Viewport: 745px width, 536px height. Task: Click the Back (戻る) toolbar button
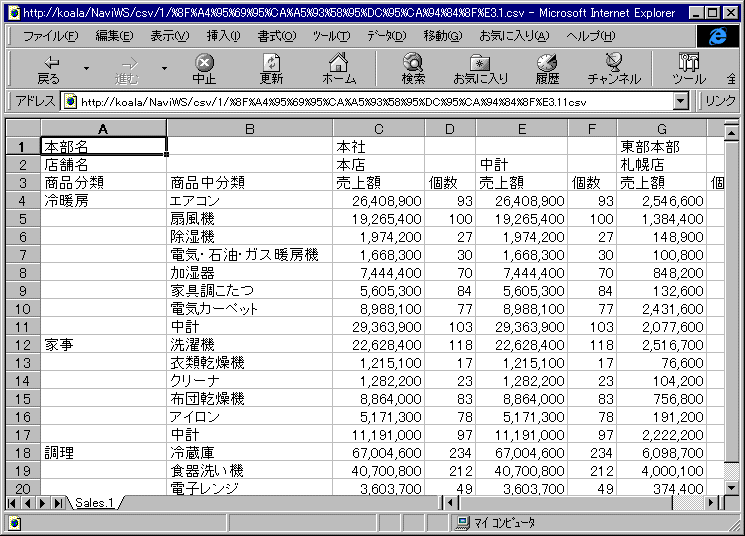pyautogui.click(x=49, y=69)
